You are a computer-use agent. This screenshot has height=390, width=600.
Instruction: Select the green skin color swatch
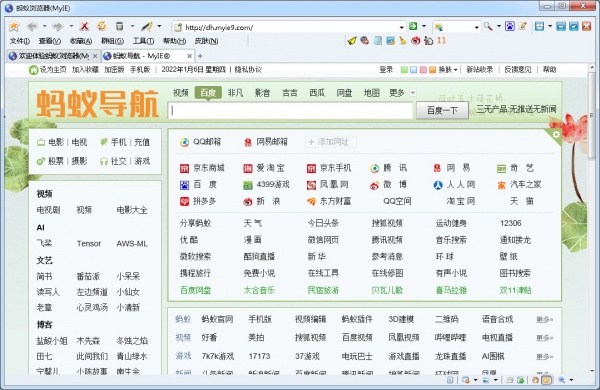click(x=404, y=70)
